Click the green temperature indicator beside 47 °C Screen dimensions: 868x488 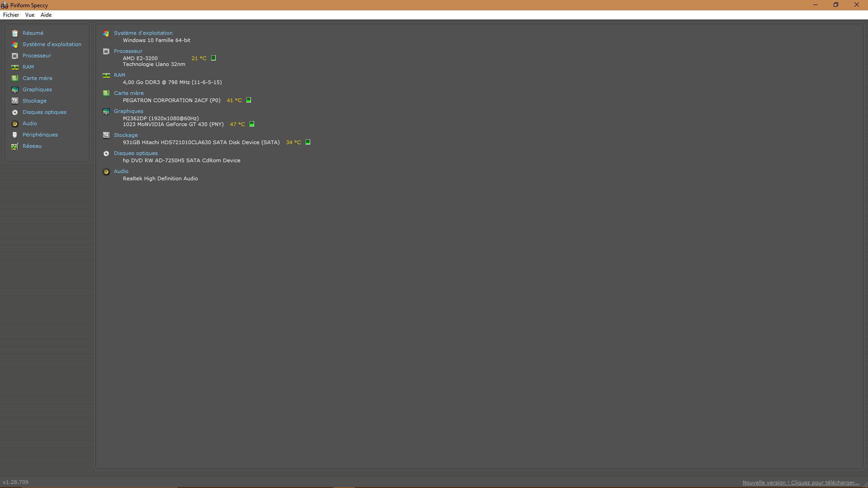click(252, 124)
